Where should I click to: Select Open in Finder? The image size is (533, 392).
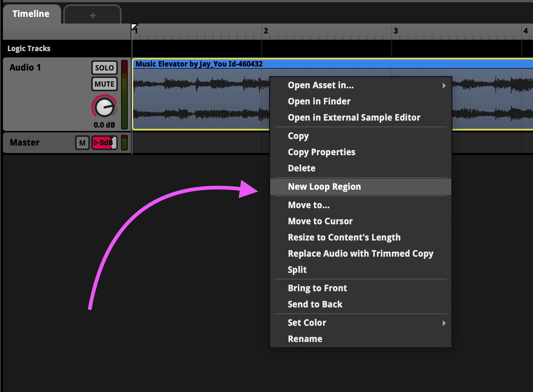[x=319, y=101]
